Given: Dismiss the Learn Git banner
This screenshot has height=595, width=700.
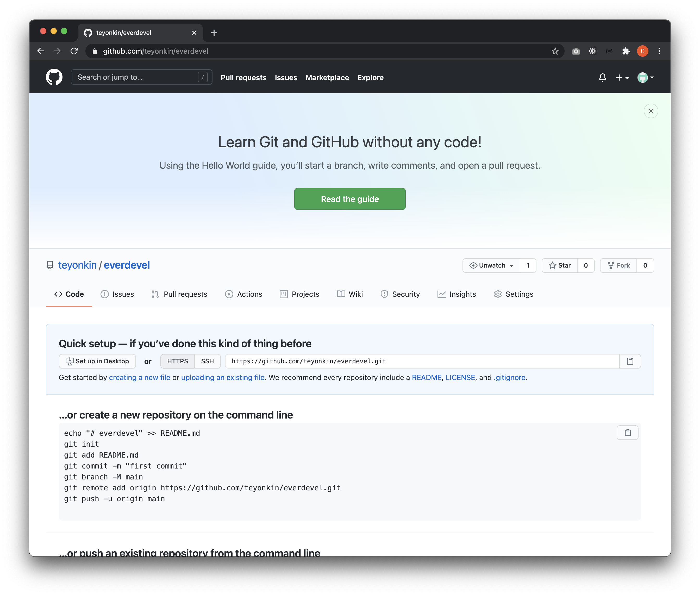Looking at the screenshot, I should pos(651,111).
